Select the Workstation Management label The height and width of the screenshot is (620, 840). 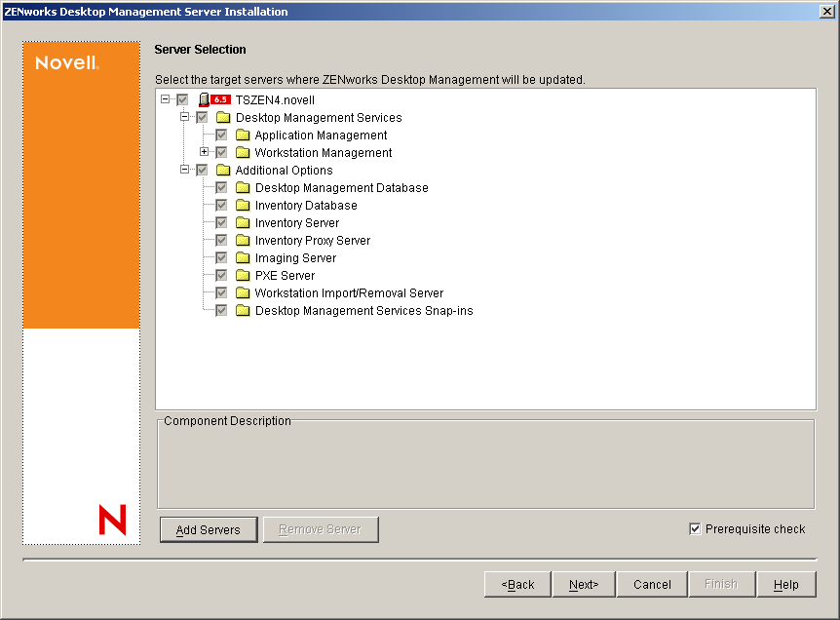coord(323,153)
